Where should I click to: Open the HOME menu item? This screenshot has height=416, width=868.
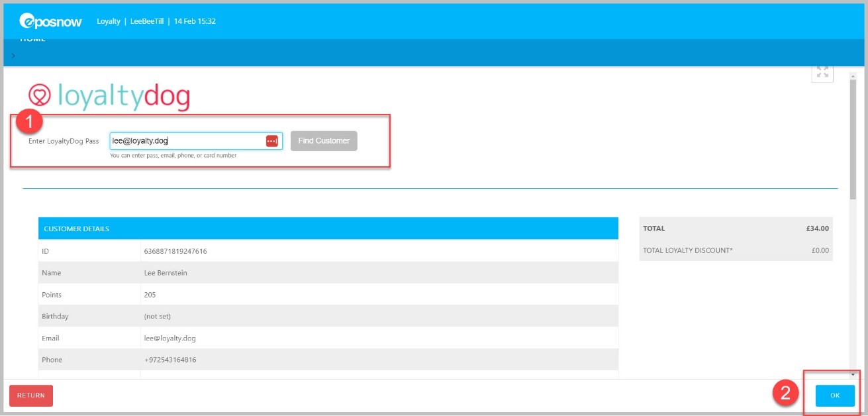coord(32,40)
